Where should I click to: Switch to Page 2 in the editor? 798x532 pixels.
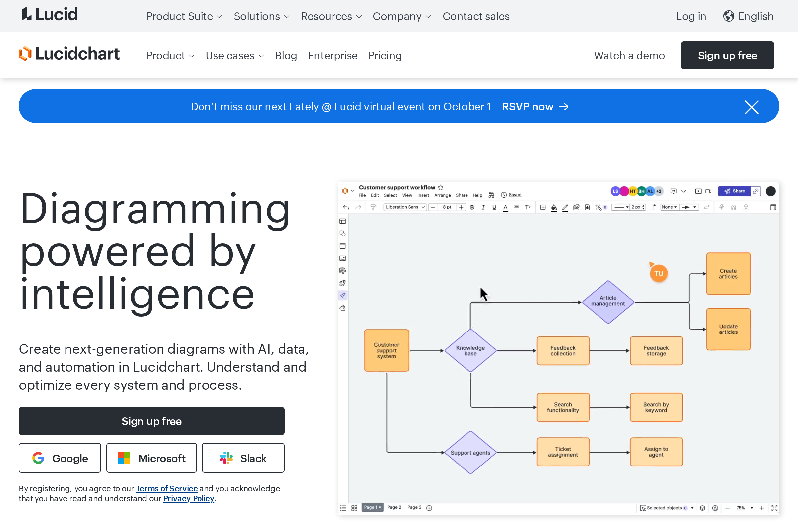[x=394, y=507]
